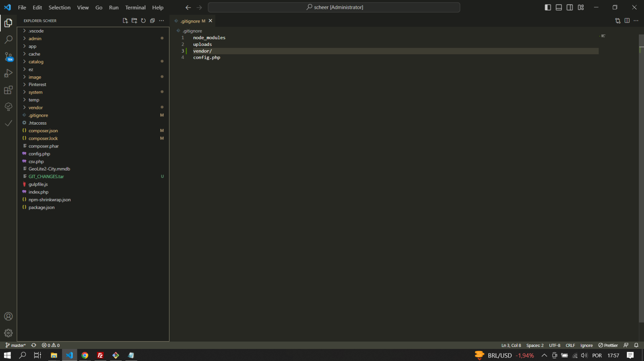Expand the vendor folder
644x361 pixels.
pos(35,108)
